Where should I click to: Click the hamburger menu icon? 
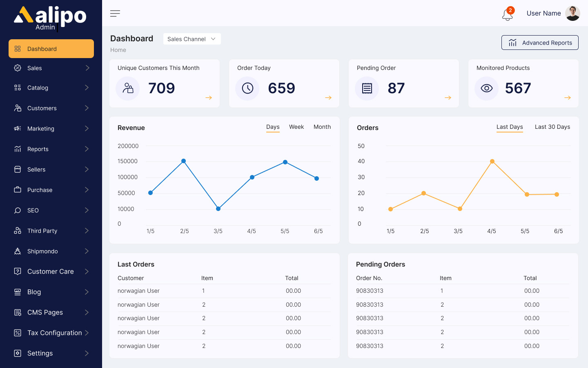tap(115, 13)
